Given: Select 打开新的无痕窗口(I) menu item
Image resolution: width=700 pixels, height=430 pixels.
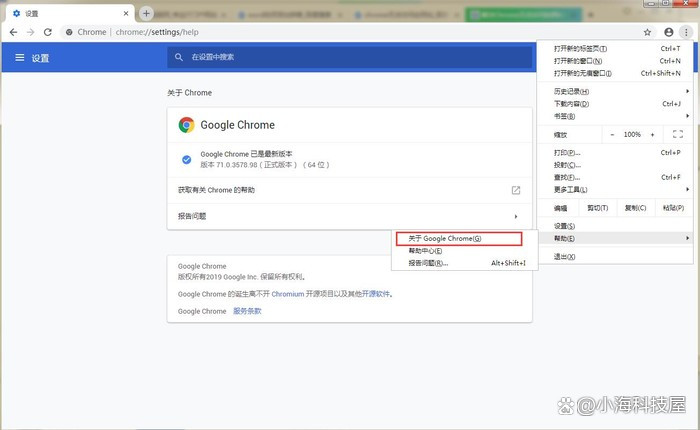Looking at the screenshot, I should (616, 73).
